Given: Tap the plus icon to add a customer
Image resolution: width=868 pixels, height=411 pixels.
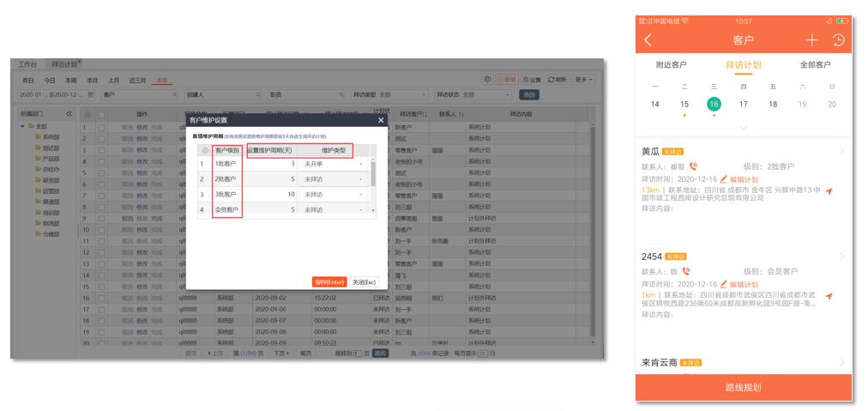Looking at the screenshot, I should coord(811,39).
